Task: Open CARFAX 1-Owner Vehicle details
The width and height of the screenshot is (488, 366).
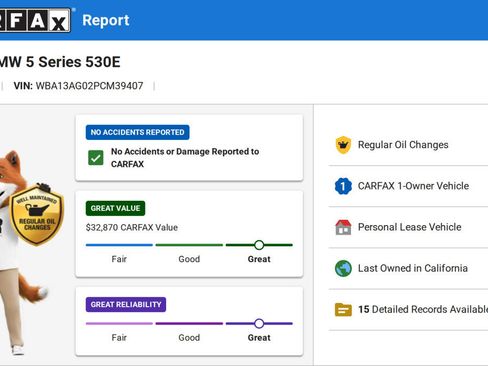Action: 408,186
